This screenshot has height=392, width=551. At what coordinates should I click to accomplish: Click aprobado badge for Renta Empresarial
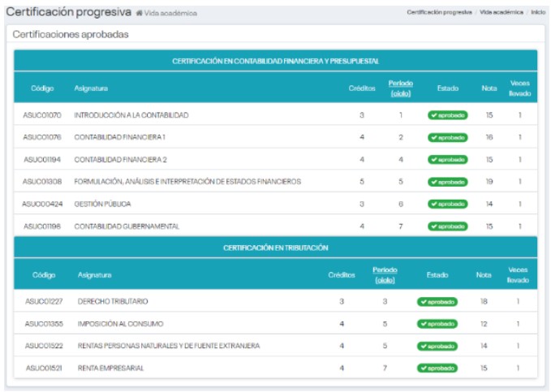pyautogui.click(x=437, y=368)
